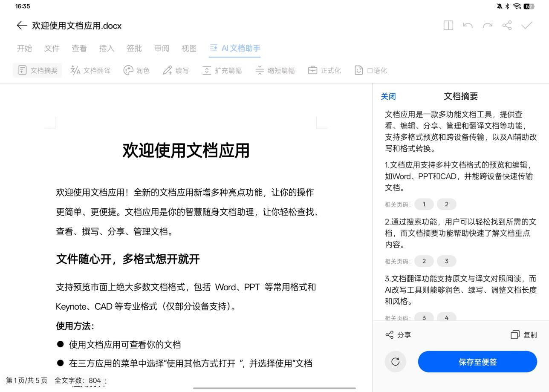Select the 扩充篇幅 tool
549x392 pixels.
click(x=222, y=70)
